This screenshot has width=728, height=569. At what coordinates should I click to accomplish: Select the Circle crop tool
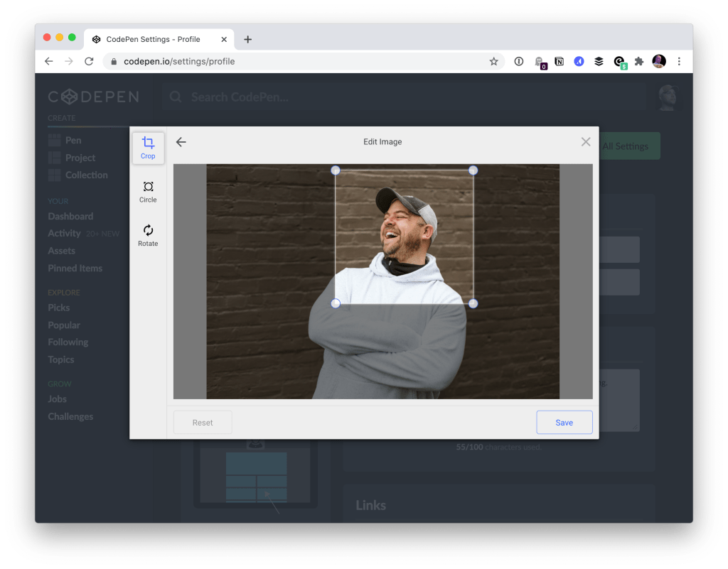click(x=148, y=192)
